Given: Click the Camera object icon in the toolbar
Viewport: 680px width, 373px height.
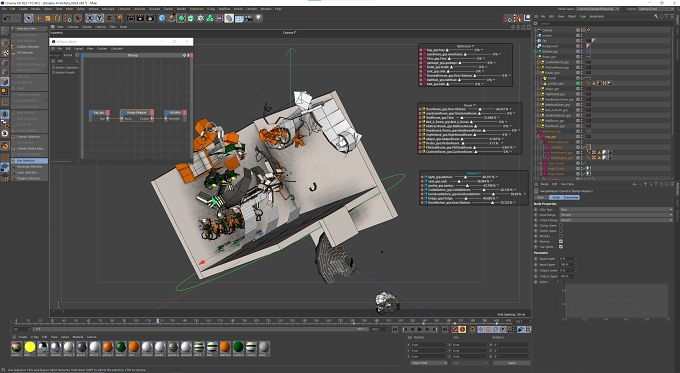Looking at the screenshot, I should tap(249, 18).
